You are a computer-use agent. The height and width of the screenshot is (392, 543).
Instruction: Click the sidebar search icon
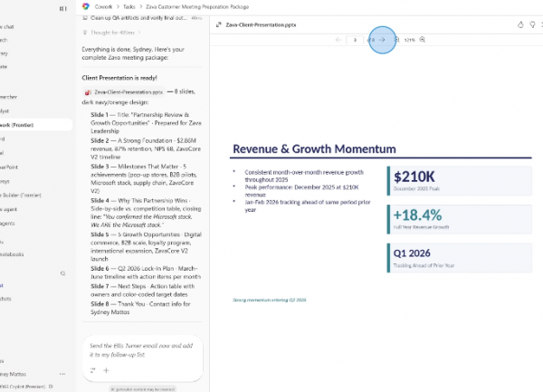[x=62, y=272]
